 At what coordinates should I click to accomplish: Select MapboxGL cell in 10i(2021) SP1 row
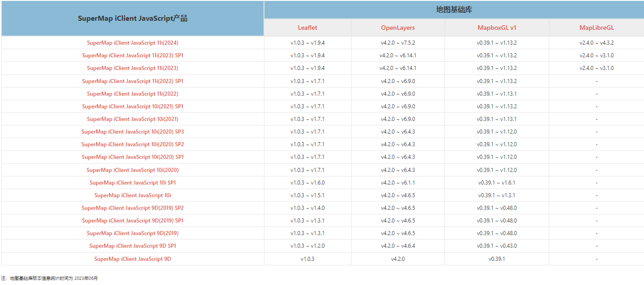pos(497,107)
